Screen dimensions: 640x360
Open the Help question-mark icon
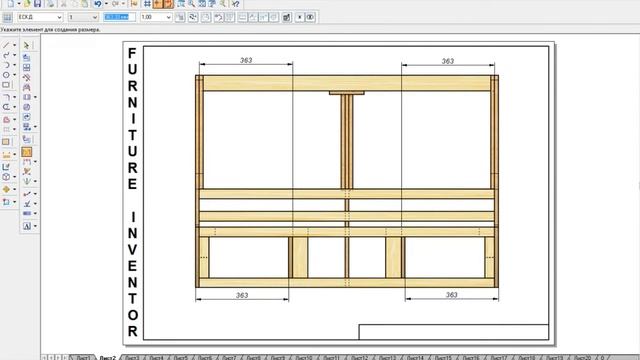coord(236,4)
